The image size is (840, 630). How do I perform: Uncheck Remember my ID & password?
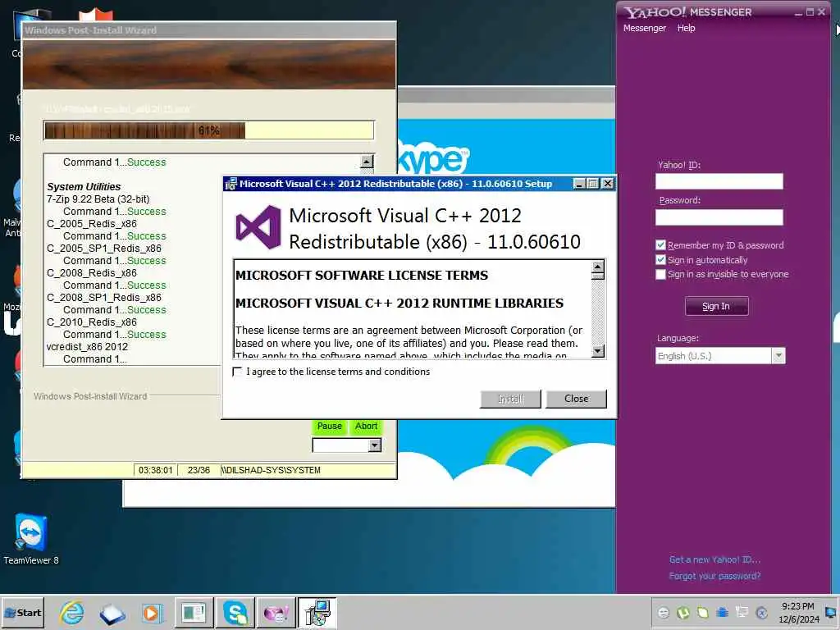point(660,244)
